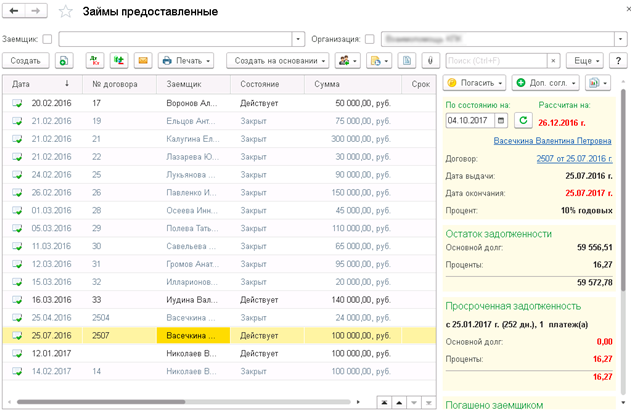This screenshot has width=631, height=413.
Task: Enable the Заемщик filter checkbox
Action: click(x=47, y=39)
